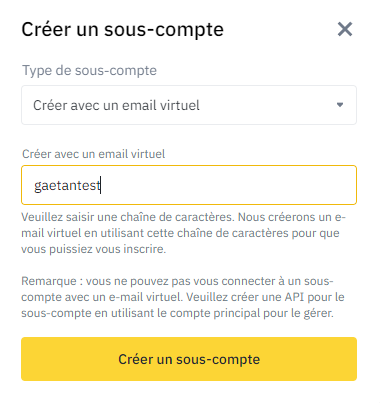
Task: Click the Créer un sous-compte dialog title
Action: coord(122,29)
